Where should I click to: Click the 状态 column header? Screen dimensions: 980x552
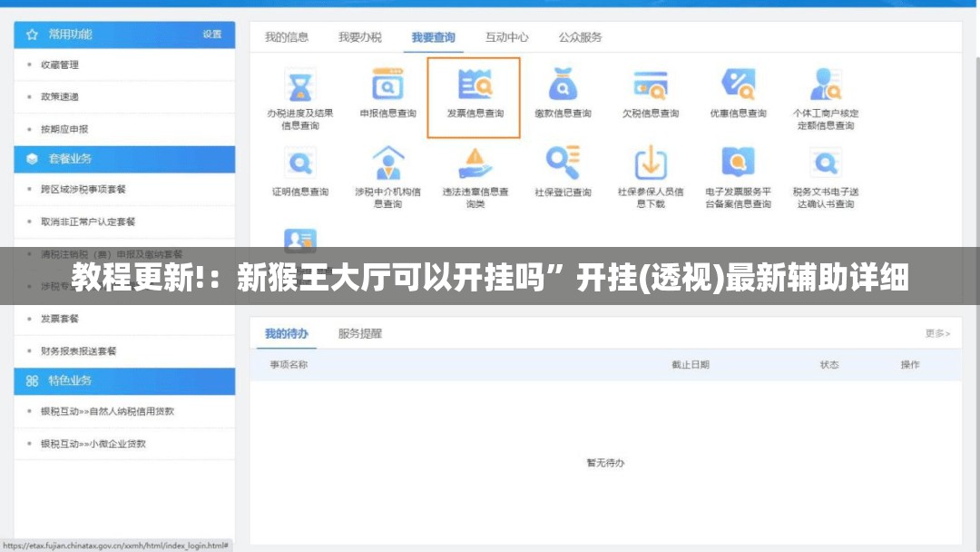pyautogui.click(x=829, y=364)
